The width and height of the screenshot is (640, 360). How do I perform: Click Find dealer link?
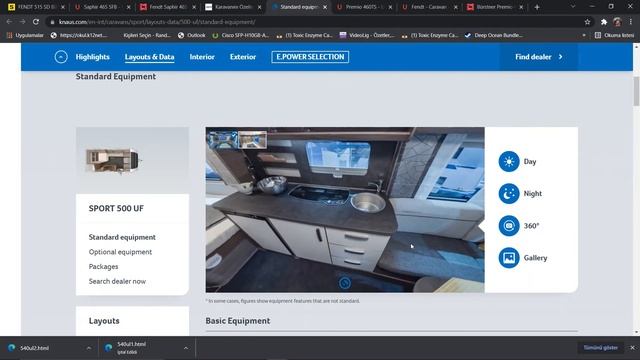[x=533, y=57]
